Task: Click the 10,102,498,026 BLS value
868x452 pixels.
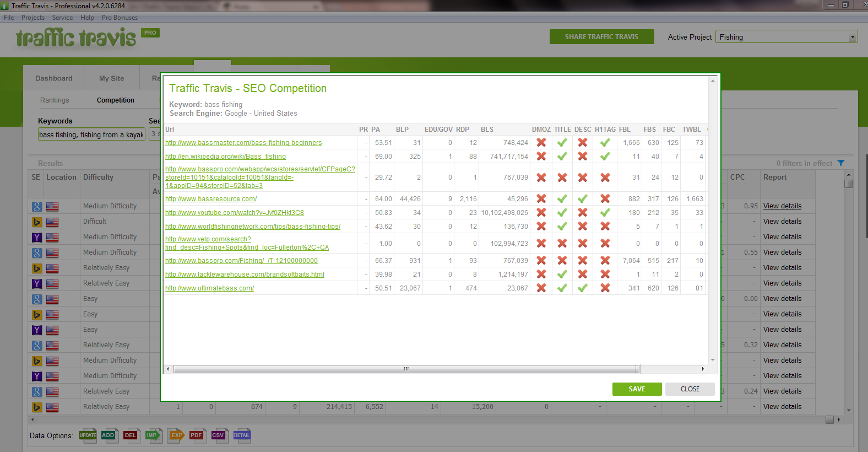Action: click(504, 213)
